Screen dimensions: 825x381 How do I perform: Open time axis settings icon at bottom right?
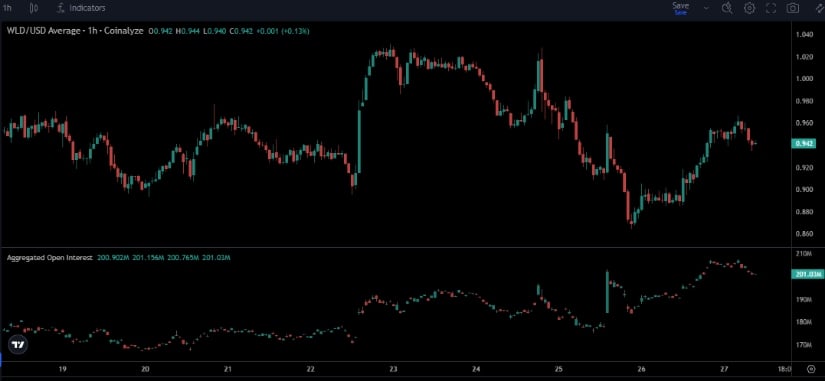point(810,369)
